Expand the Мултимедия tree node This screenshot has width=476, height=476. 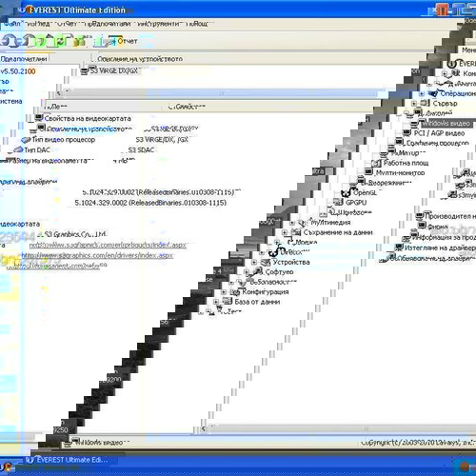point(292,223)
